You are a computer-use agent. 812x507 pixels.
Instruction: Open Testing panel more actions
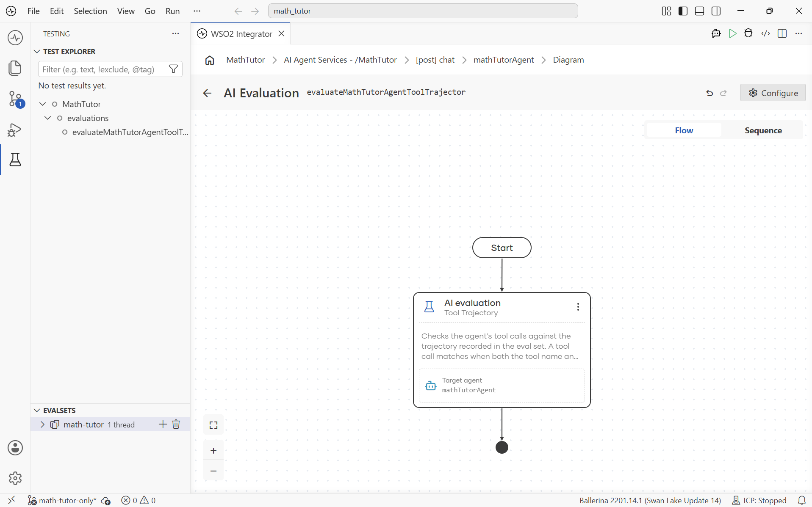[x=175, y=33]
